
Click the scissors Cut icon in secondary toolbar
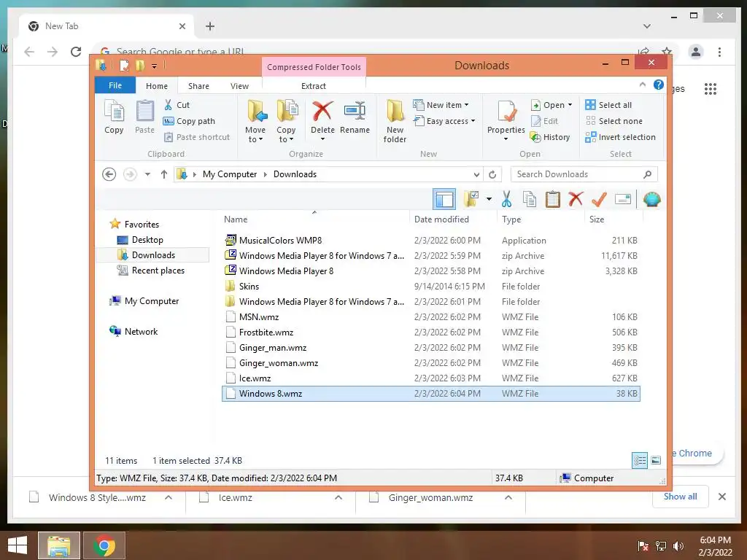[506, 200]
